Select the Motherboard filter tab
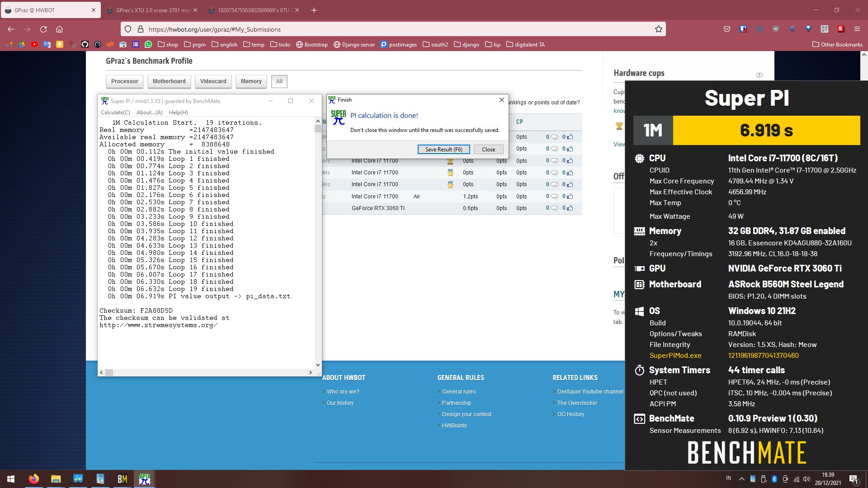 click(x=169, y=81)
